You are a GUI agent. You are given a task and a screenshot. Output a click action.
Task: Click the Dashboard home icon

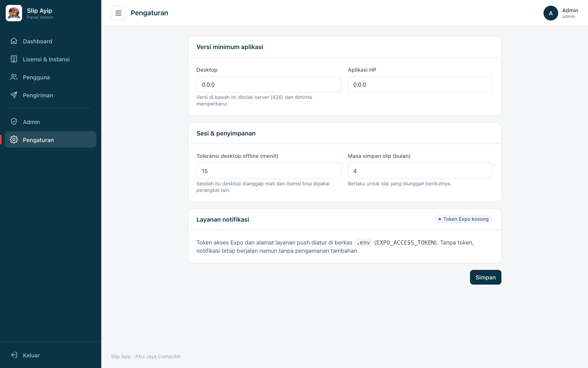click(14, 41)
